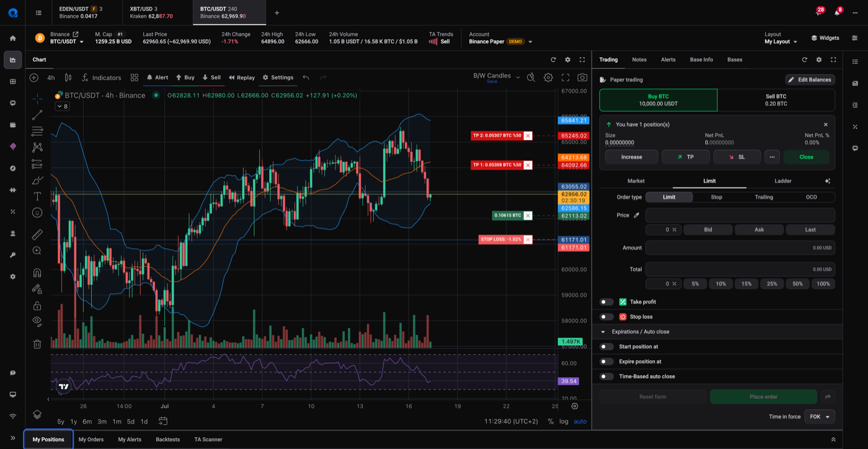Select the brush drawing tool
This screenshot has width=868, height=449.
(x=37, y=180)
